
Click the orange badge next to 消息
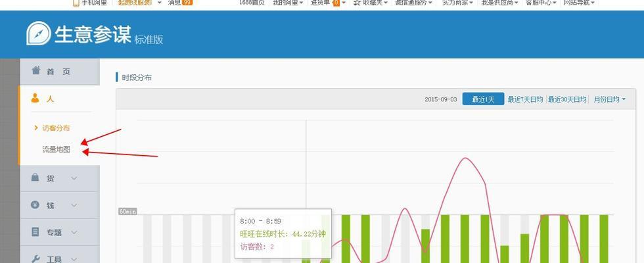click(x=187, y=3)
